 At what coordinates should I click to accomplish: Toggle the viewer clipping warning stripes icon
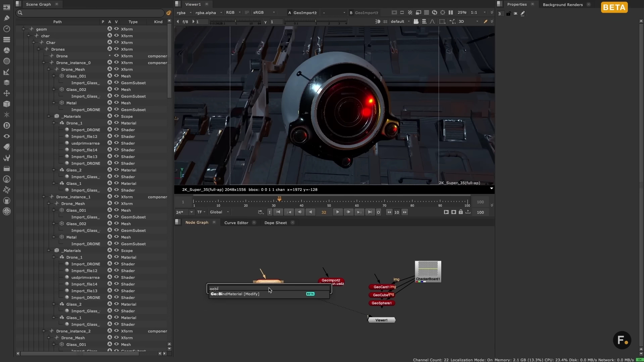pos(410,12)
